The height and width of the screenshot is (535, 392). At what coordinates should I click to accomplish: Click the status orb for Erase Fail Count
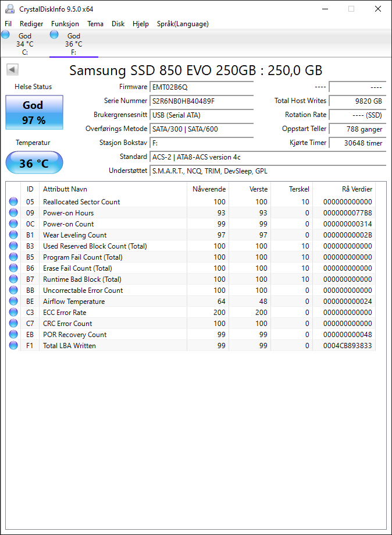click(13, 268)
